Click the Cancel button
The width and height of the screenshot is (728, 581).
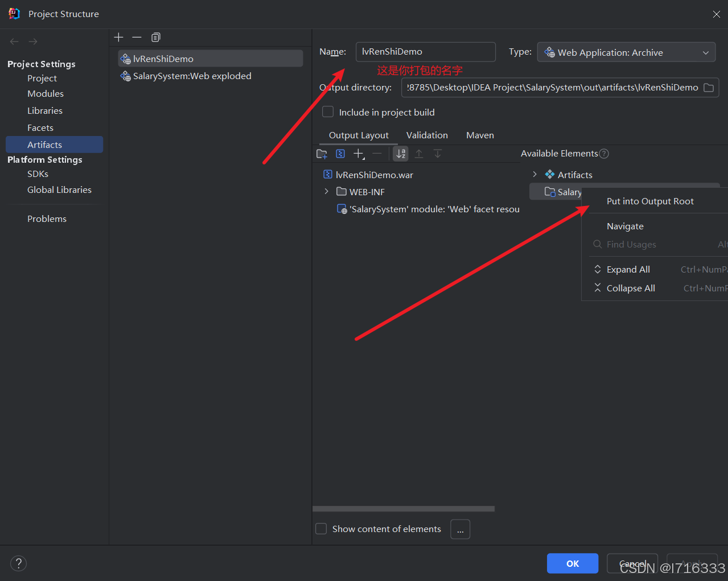632,563
